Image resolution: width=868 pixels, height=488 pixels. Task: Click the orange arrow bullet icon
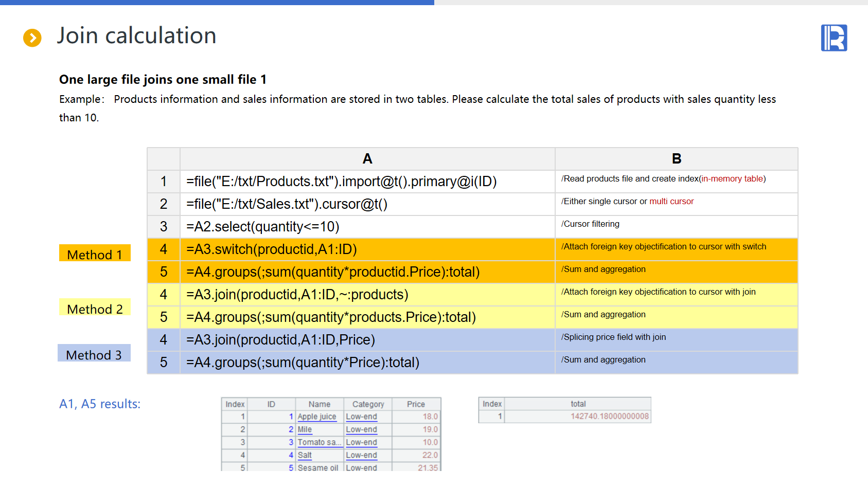[x=32, y=38]
